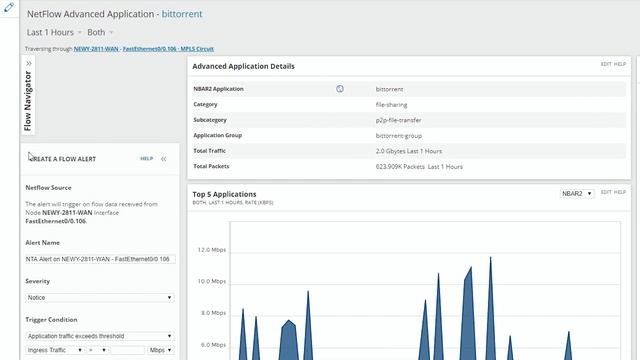This screenshot has width=640, height=360.
Task: Click the bittorrent-group value
Action: click(x=399, y=136)
